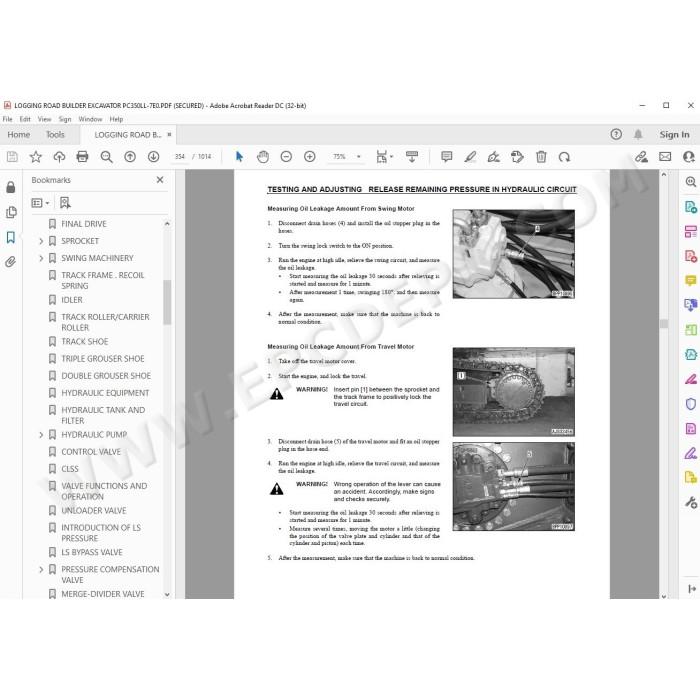
Task: Open Protect shield tool in right pane
Action: pyautogui.click(x=690, y=404)
